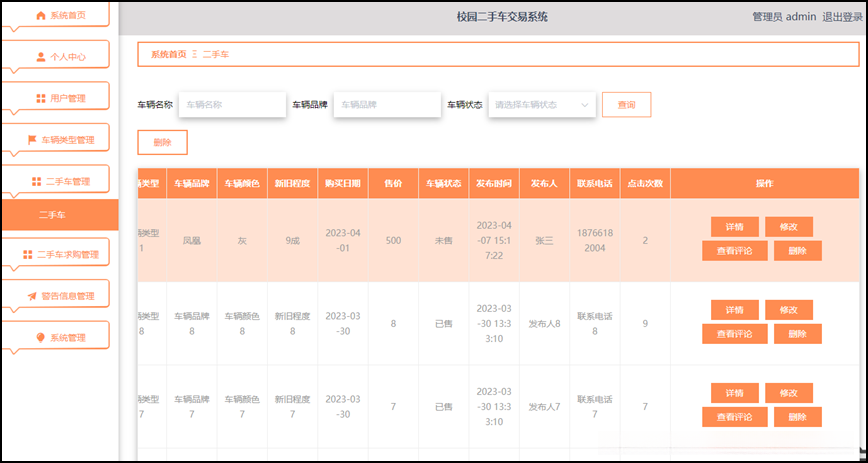The width and height of the screenshot is (868, 463).
Task: Click 管理员 admin in the header
Action: [x=784, y=17]
